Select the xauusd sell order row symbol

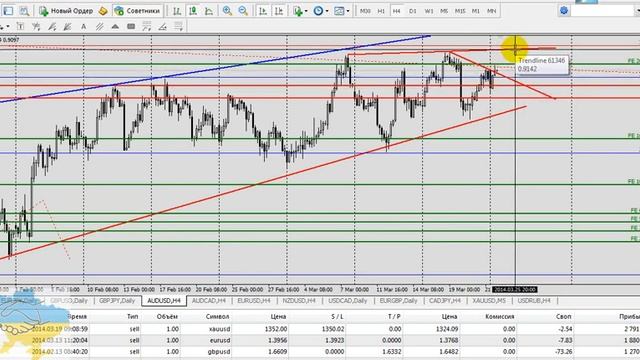coord(220,329)
